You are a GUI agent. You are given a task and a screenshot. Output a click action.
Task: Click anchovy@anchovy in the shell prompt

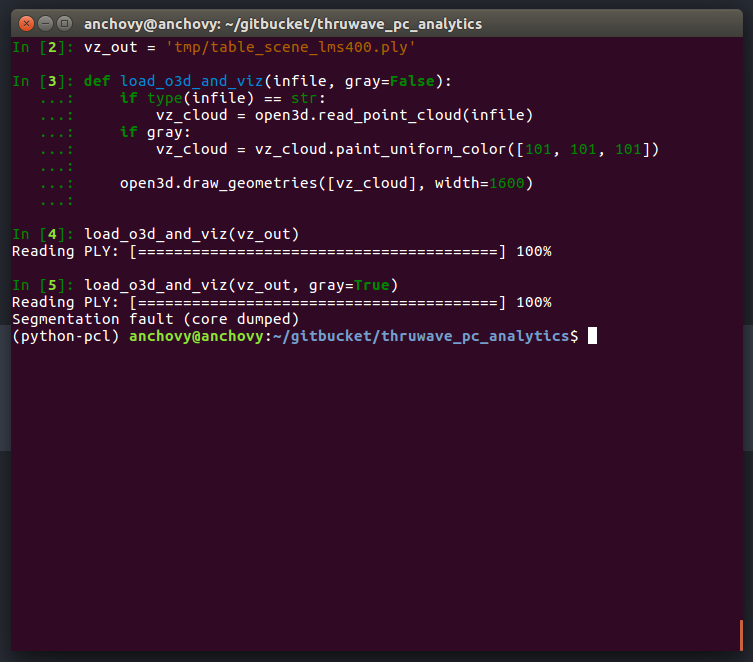196,337
